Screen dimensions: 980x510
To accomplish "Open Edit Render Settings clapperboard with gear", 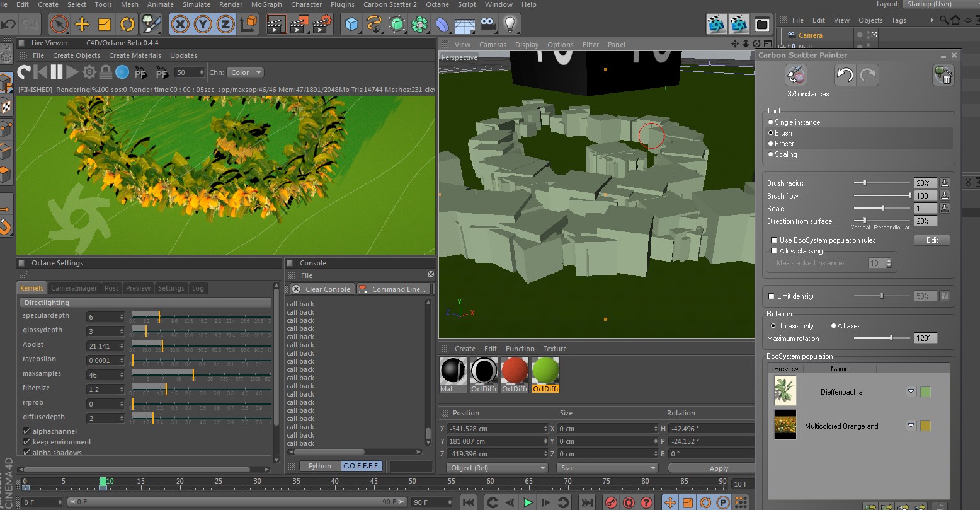I will [x=321, y=25].
